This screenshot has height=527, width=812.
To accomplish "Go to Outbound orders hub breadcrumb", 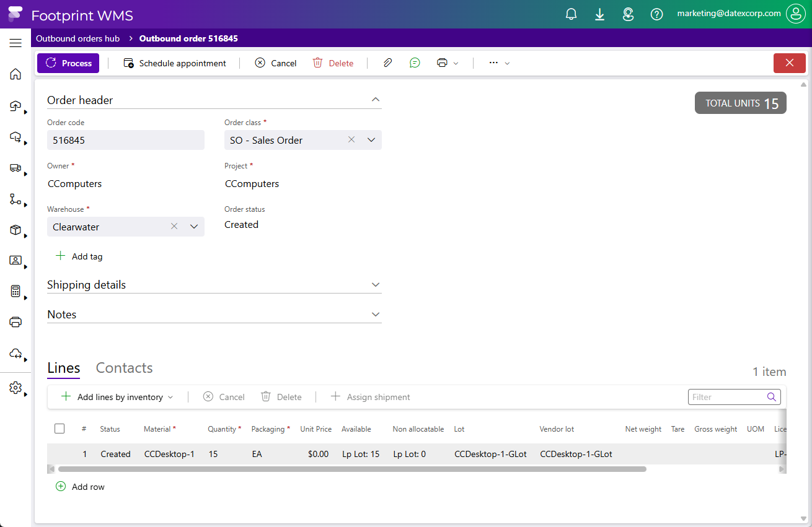I will pyautogui.click(x=77, y=38).
